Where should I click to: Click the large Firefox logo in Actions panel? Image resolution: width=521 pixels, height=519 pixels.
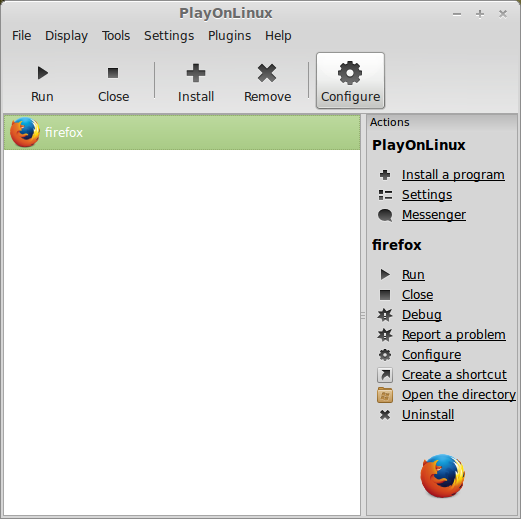[x=443, y=476]
